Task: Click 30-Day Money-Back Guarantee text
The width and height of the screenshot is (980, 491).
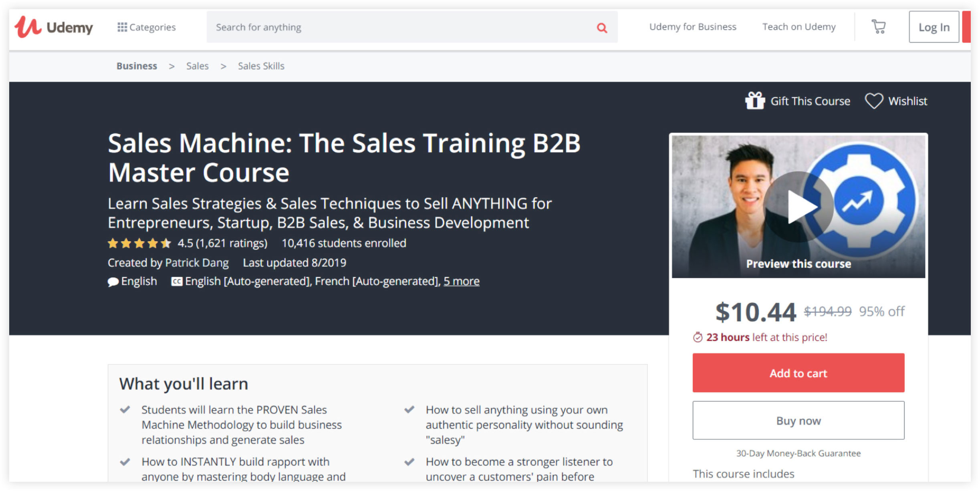Action: [798, 453]
